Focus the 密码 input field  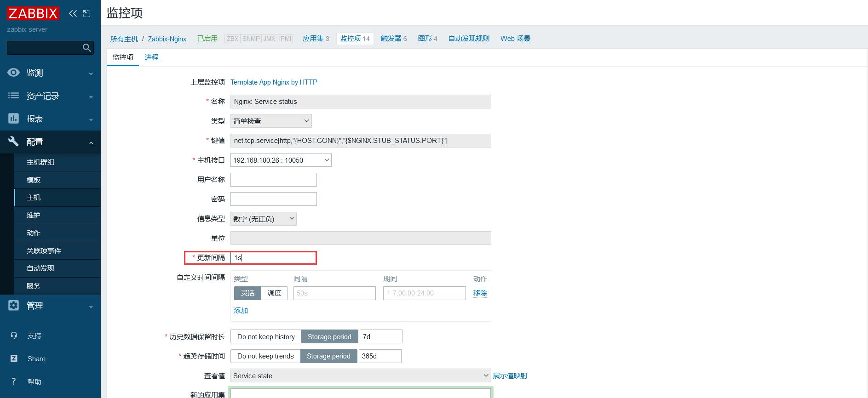(274, 199)
